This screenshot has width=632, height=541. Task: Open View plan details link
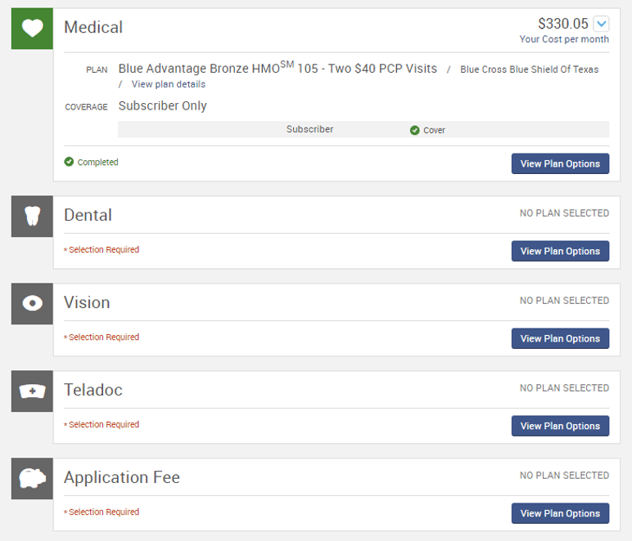pyautogui.click(x=168, y=84)
